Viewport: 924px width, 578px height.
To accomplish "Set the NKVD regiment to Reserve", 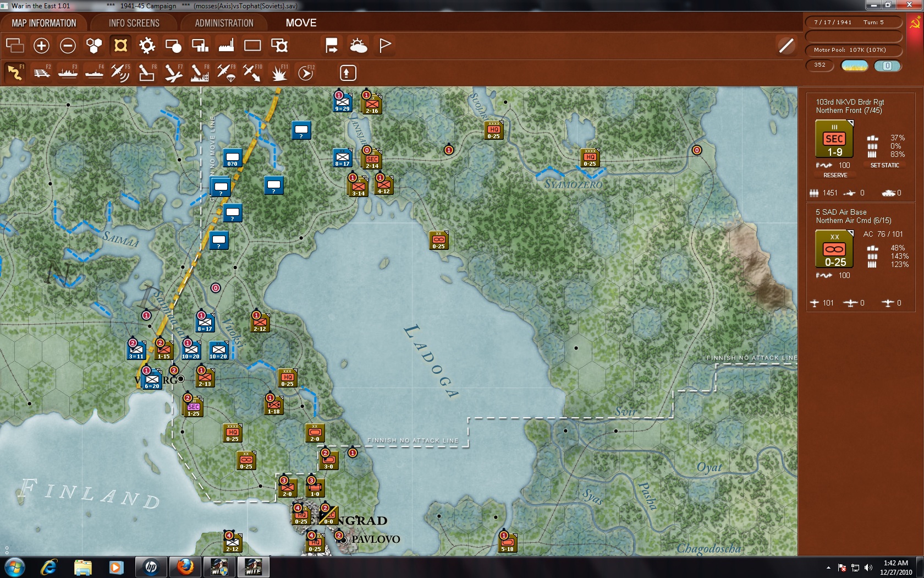I will tap(835, 175).
